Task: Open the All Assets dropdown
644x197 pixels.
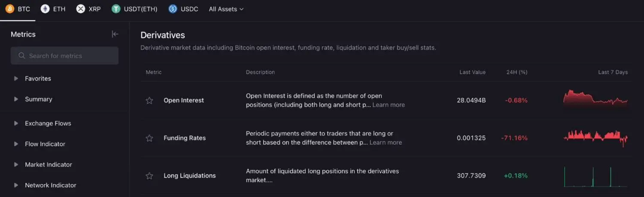Action: [226, 9]
